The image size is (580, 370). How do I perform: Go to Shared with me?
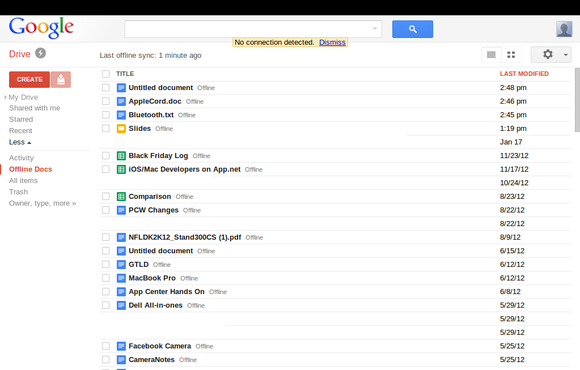coord(34,108)
